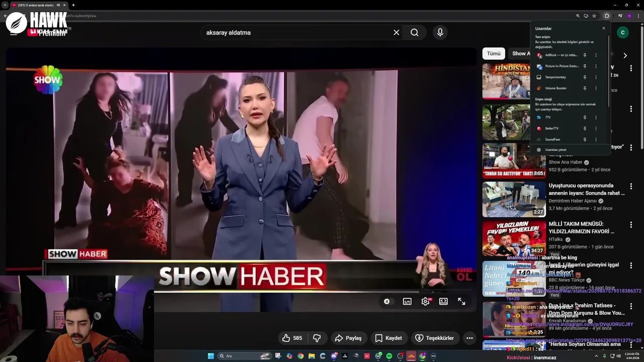Save video with Kaydet button
This screenshot has width=644, height=362.
pyautogui.click(x=388, y=338)
